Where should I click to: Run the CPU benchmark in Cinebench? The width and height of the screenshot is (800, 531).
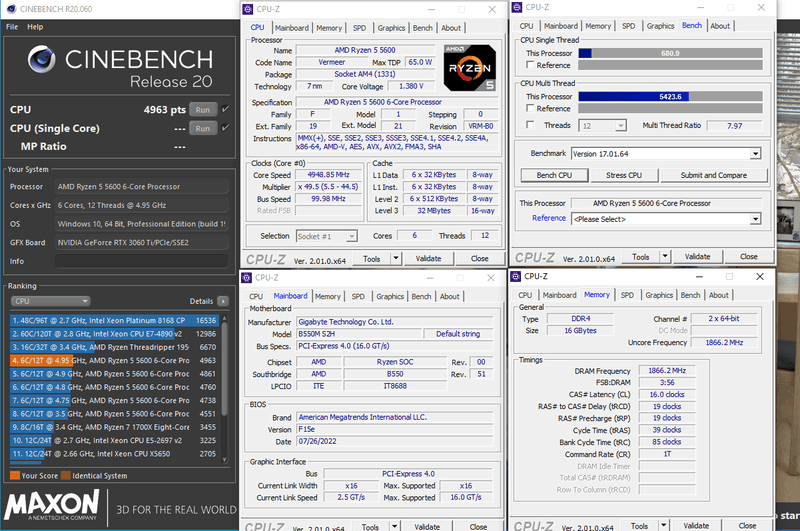(x=203, y=110)
